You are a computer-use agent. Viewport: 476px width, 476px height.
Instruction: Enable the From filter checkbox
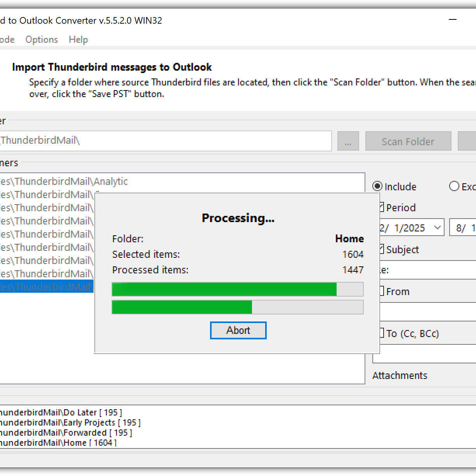point(381,291)
